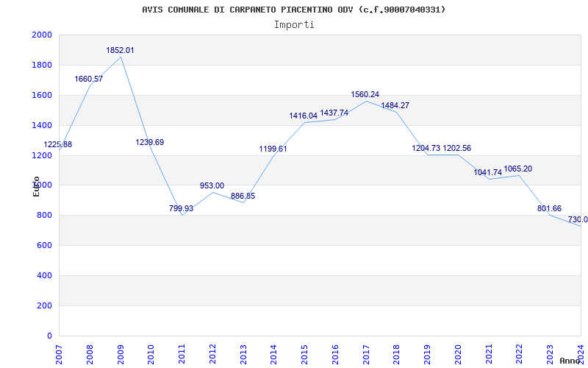Click y-axis value 600
The width and height of the screenshot is (588, 368).
coord(45,245)
